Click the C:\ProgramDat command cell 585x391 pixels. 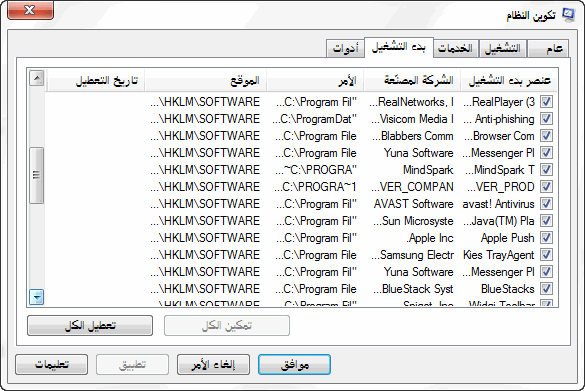point(315,119)
